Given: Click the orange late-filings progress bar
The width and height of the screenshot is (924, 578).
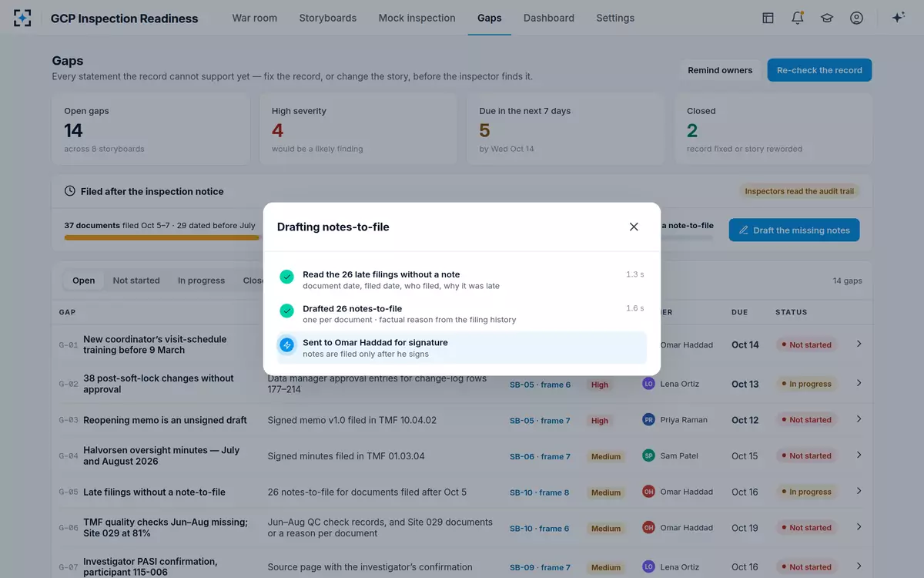Looking at the screenshot, I should click(x=162, y=237).
